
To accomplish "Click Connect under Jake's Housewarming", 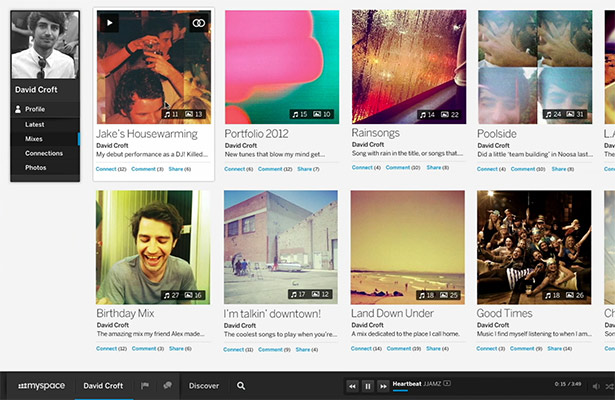I will click(x=106, y=169).
